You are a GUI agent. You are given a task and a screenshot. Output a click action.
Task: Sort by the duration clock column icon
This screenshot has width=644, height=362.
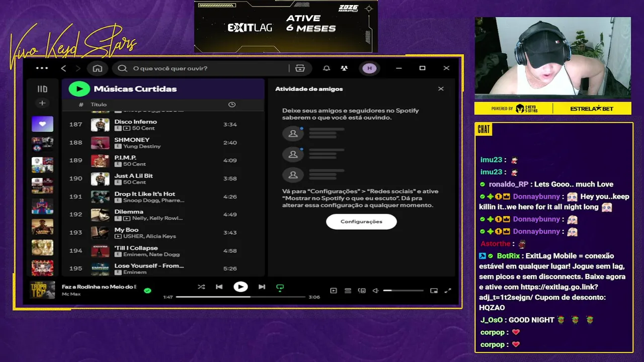[x=232, y=105]
